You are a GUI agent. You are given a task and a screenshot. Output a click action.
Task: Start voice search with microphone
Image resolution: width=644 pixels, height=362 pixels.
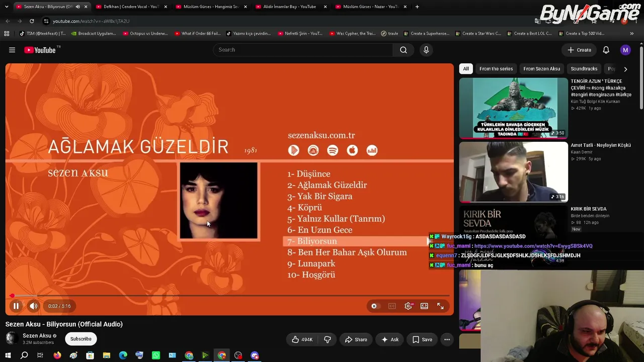pyautogui.click(x=426, y=50)
